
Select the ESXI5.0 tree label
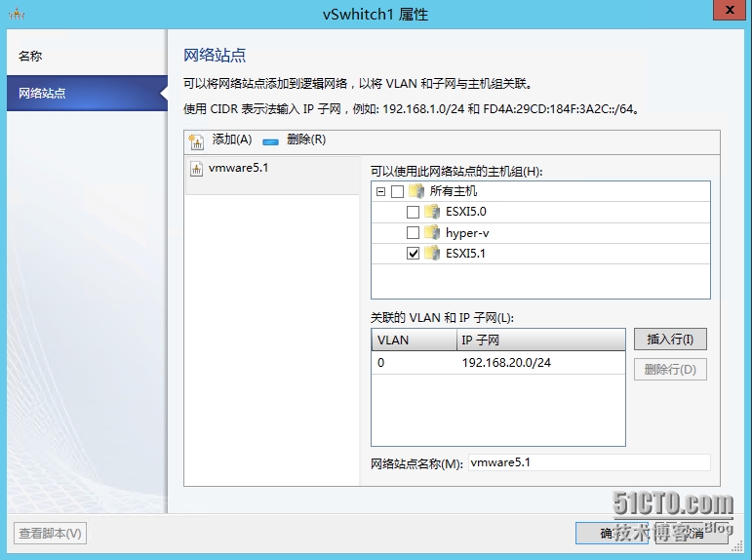[x=465, y=212]
